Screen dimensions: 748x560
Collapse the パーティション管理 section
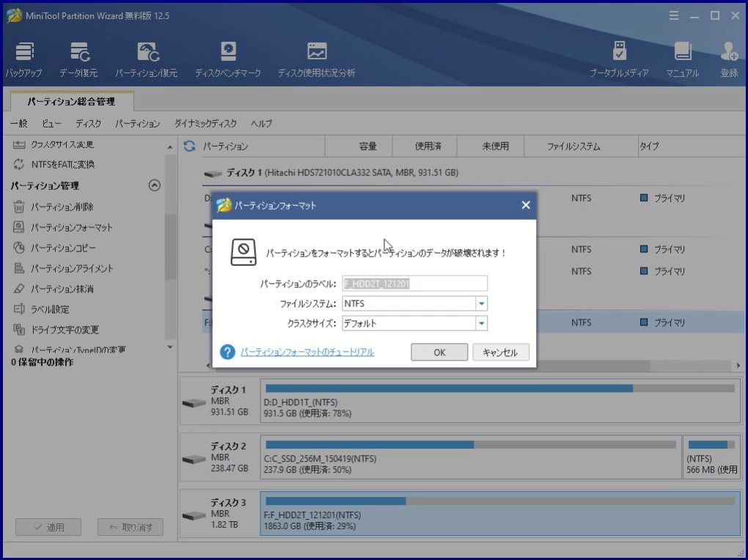click(155, 185)
